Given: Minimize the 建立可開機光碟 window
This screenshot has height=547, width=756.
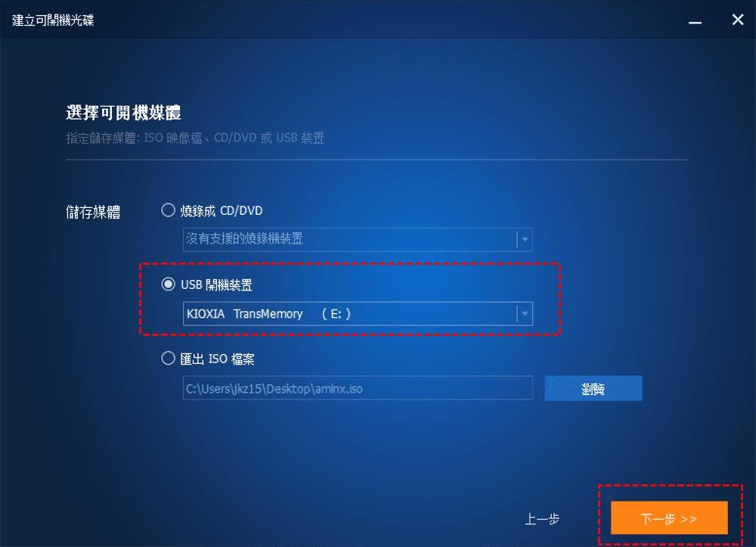Looking at the screenshot, I should tap(695, 20).
